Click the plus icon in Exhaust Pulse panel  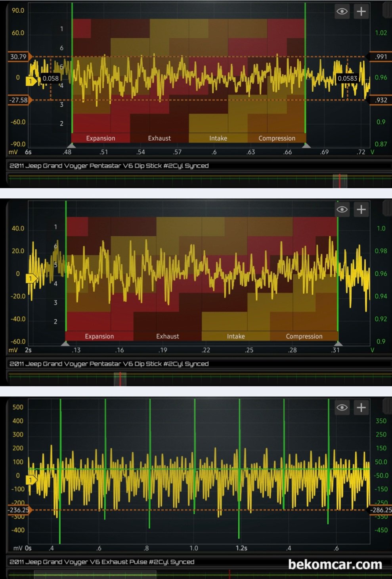tap(361, 408)
